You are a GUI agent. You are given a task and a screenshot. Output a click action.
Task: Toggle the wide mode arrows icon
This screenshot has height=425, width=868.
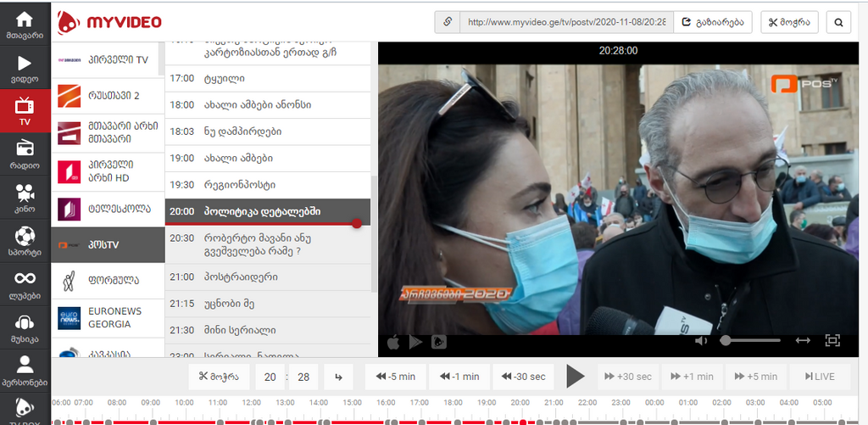(803, 341)
